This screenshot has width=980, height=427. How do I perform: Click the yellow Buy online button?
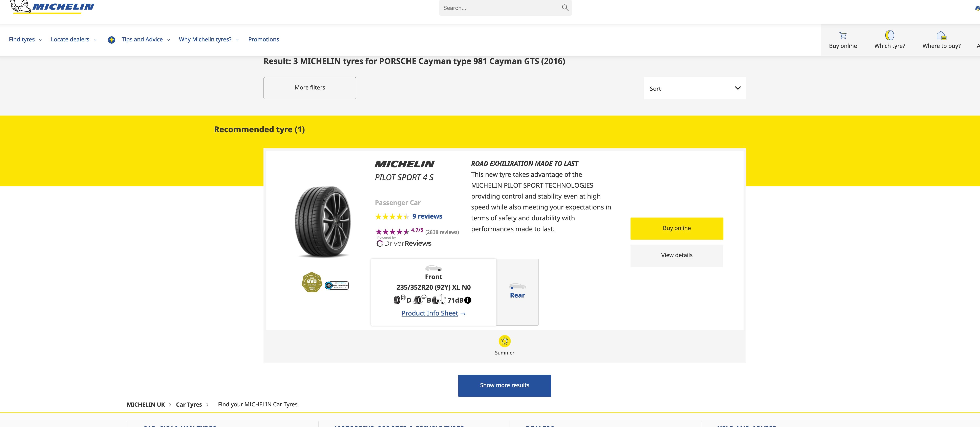point(676,228)
